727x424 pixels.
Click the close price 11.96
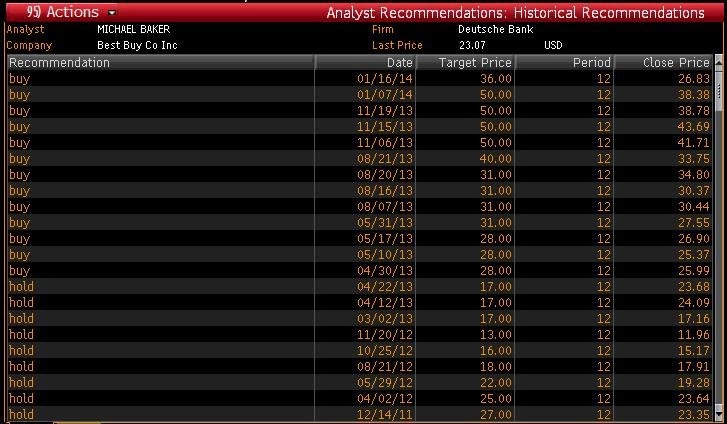coord(694,334)
